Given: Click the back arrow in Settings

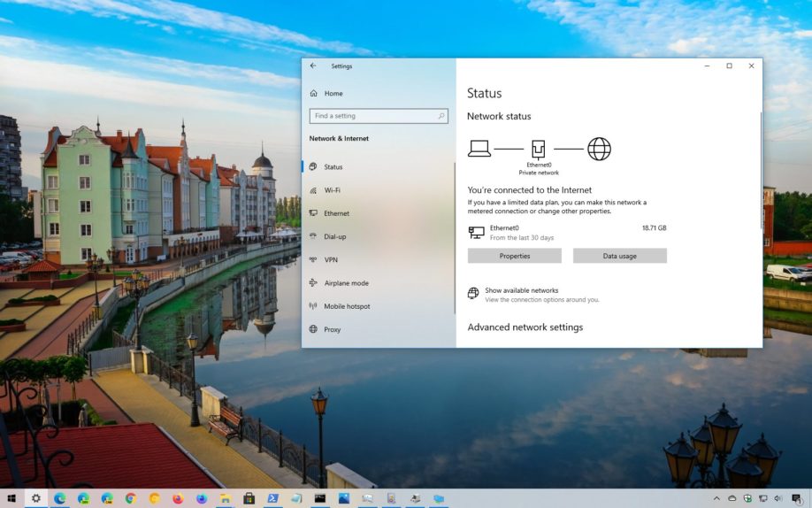Looking at the screenshot, I should [313, 65].
